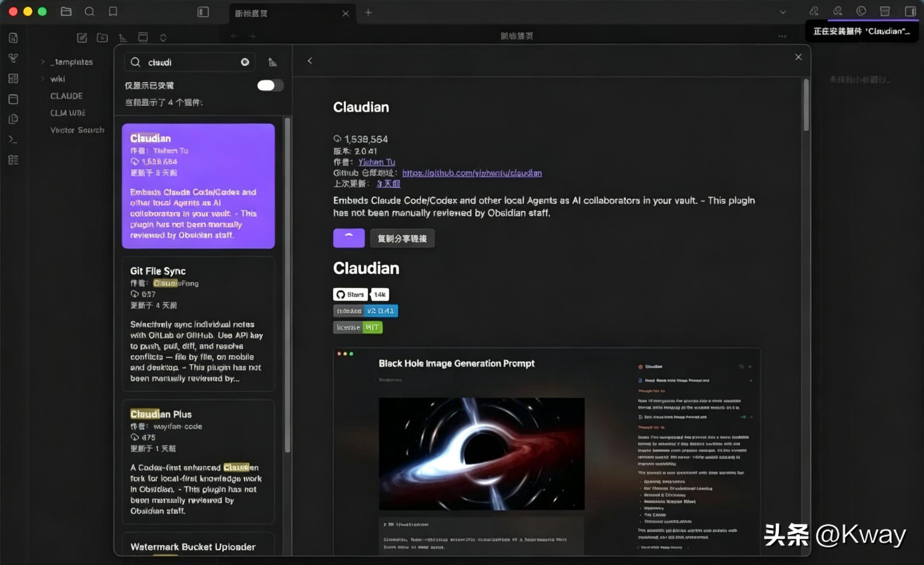Open the more options dots below tab bar
The image size is (924, 565).
[x=783, y=36]
